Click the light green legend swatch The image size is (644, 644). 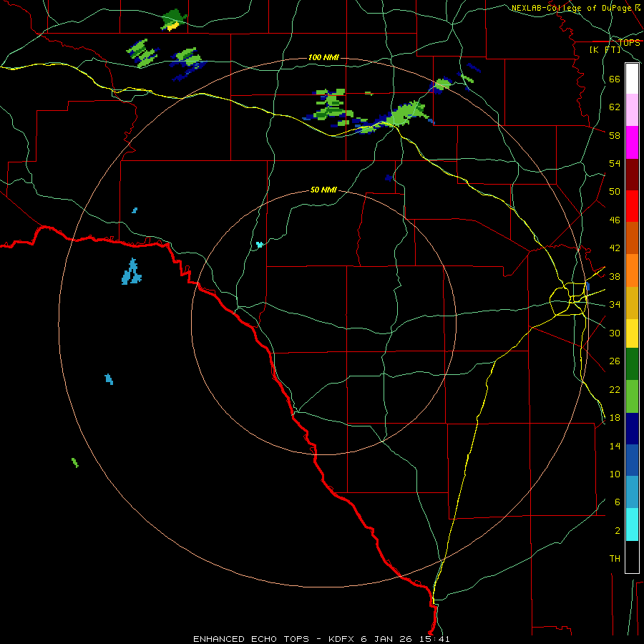click(632, 396)
